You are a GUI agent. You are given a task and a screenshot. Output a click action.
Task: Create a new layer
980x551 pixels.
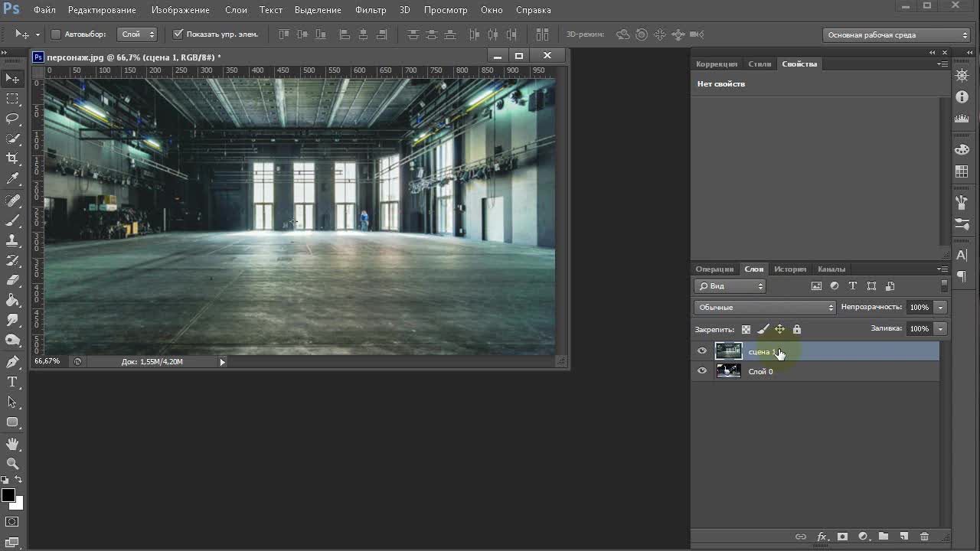pos(903,537)
